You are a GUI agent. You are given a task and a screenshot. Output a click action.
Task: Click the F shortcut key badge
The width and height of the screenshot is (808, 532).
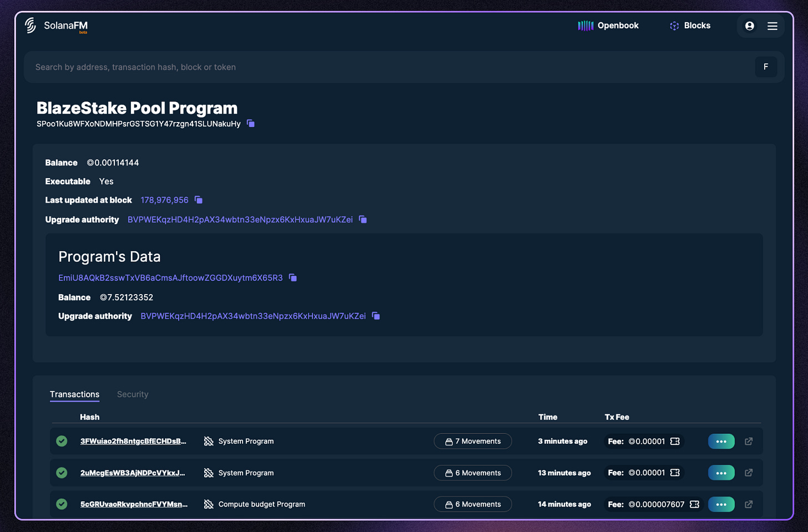766,67
